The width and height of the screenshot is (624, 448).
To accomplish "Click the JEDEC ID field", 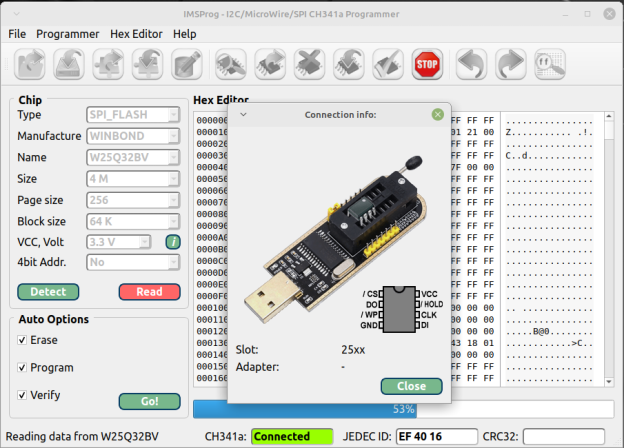I will 437,436.
